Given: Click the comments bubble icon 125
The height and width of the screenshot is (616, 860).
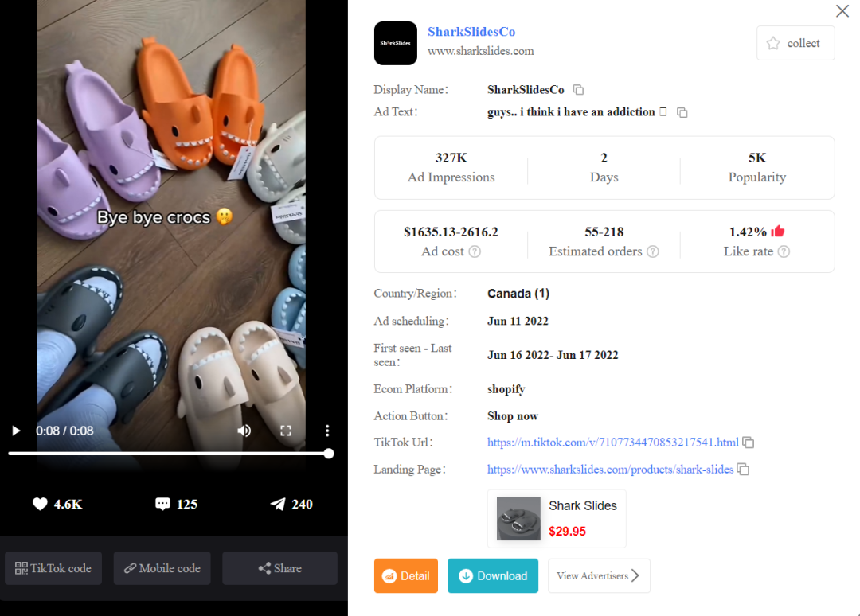Looking at the screenshot, I should click(163, 505).
